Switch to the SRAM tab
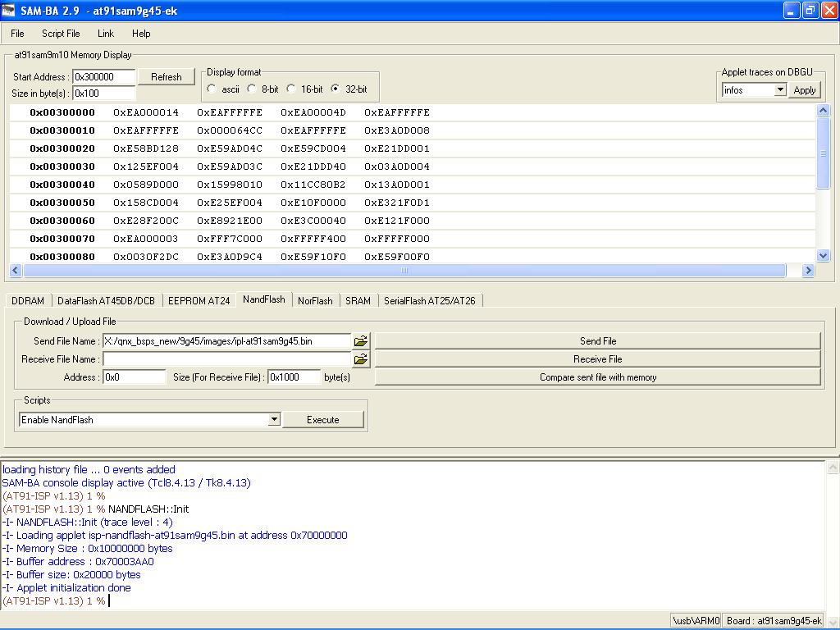The width and height of the screenshot is (840, 630). pos(358,301)
